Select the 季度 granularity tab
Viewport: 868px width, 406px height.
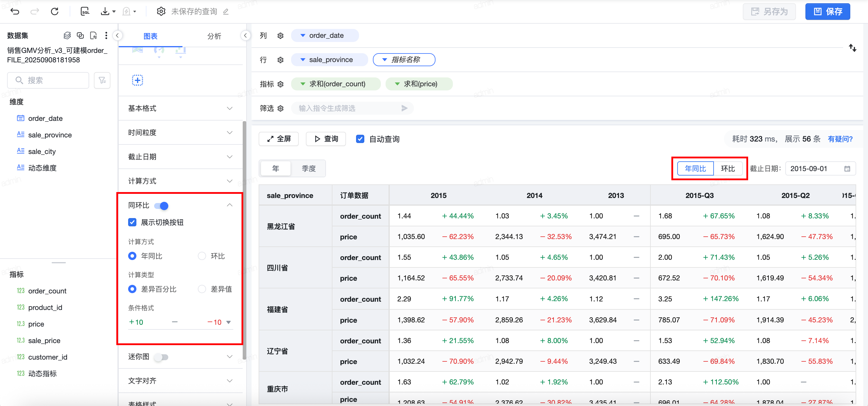tap(308, 168)
